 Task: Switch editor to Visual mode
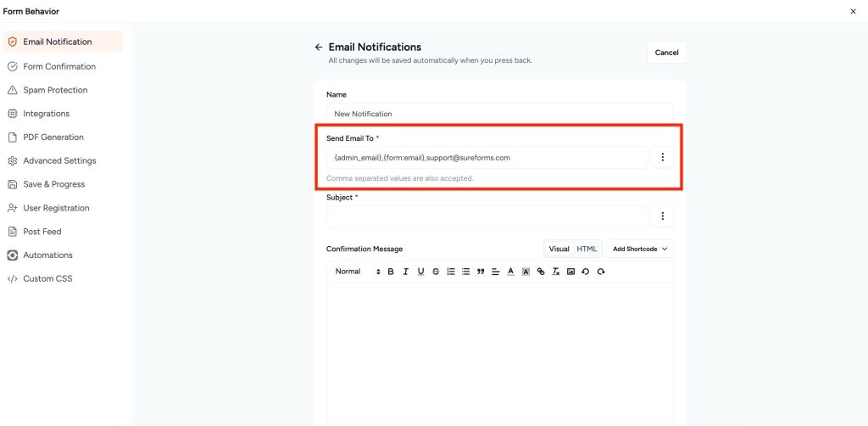[x=559, y=249]
